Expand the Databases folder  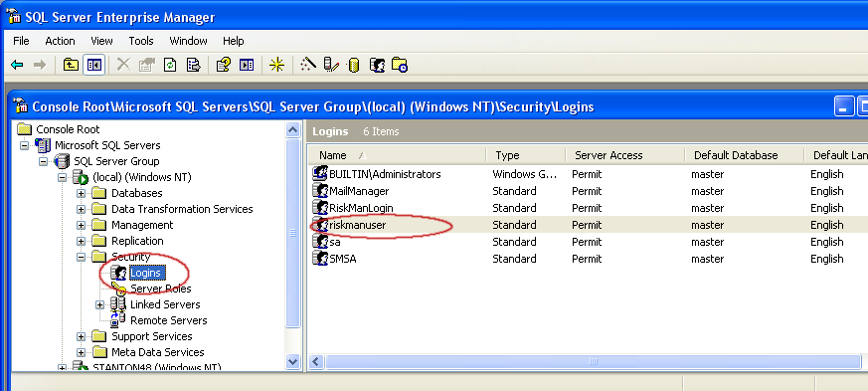(x=81, y=193)
